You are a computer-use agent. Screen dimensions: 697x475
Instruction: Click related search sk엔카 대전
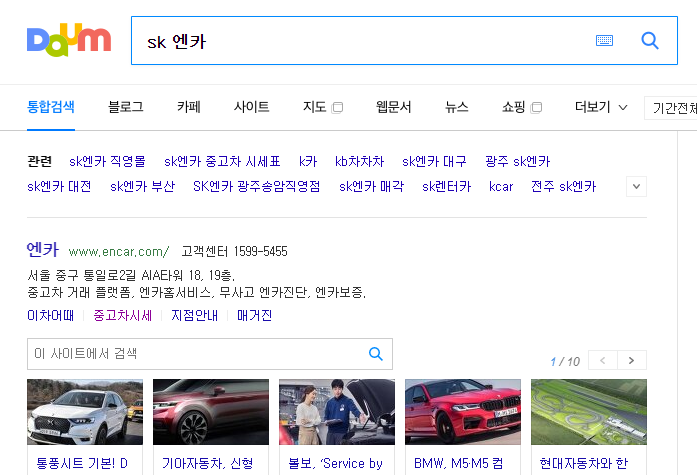tap(59, 187)
